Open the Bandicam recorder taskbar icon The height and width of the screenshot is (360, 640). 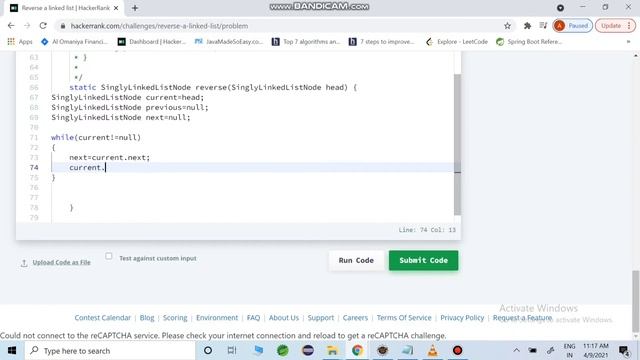(x=458, y=351)
